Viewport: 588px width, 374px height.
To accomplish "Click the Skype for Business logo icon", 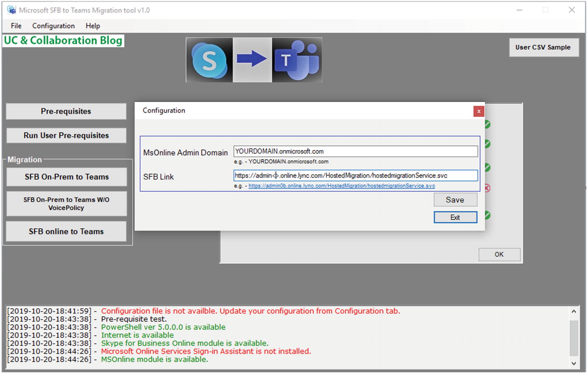I will click(209, 60).
